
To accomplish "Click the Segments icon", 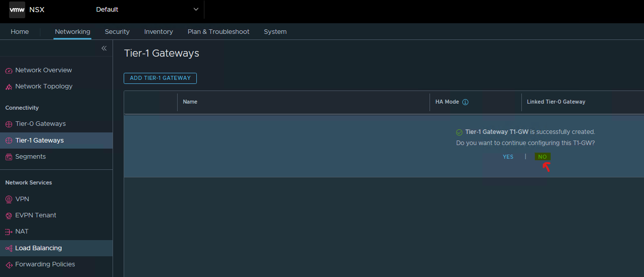I will point(9,157).
